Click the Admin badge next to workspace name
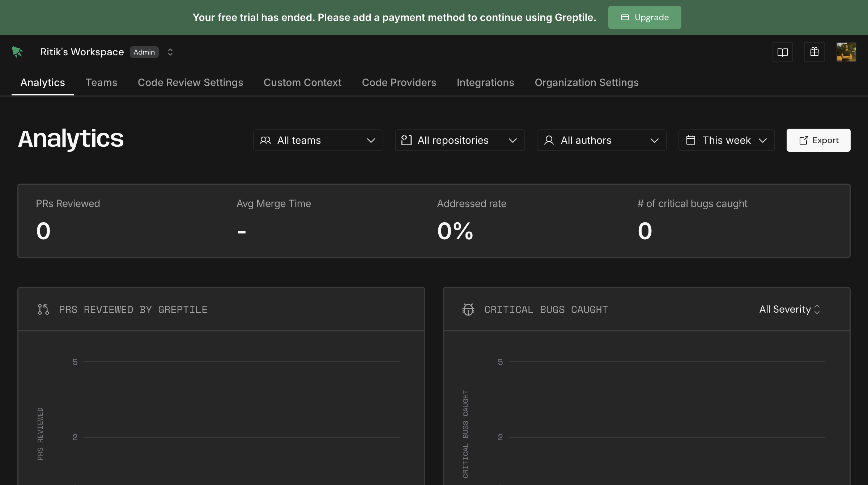 coord(144,52)
